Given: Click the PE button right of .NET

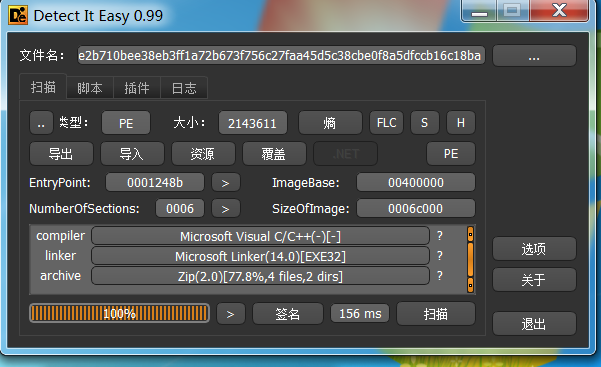Looking at the screenshot, I should click(451, 154).
